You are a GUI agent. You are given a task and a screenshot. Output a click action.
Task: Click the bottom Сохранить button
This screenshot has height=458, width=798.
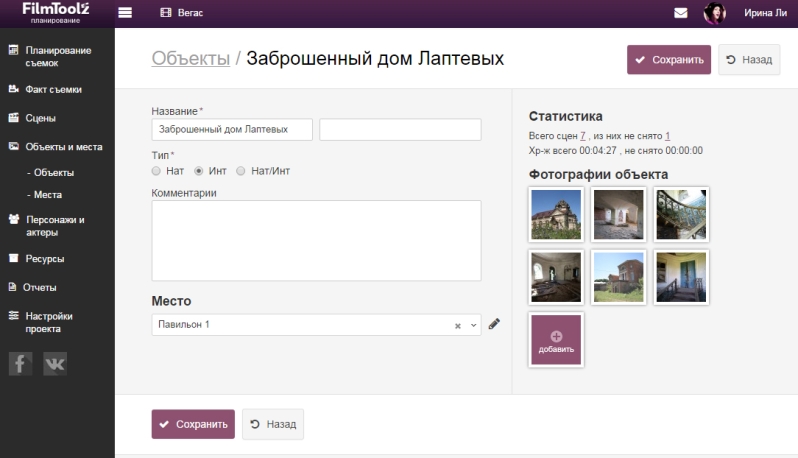point(193,424)
